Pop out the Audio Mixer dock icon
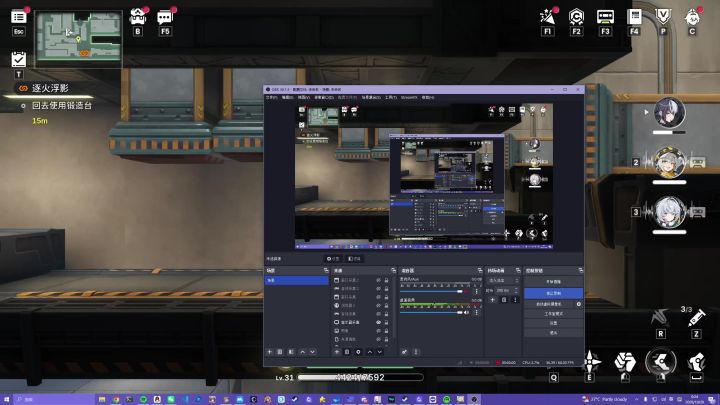 pos(479,270)
